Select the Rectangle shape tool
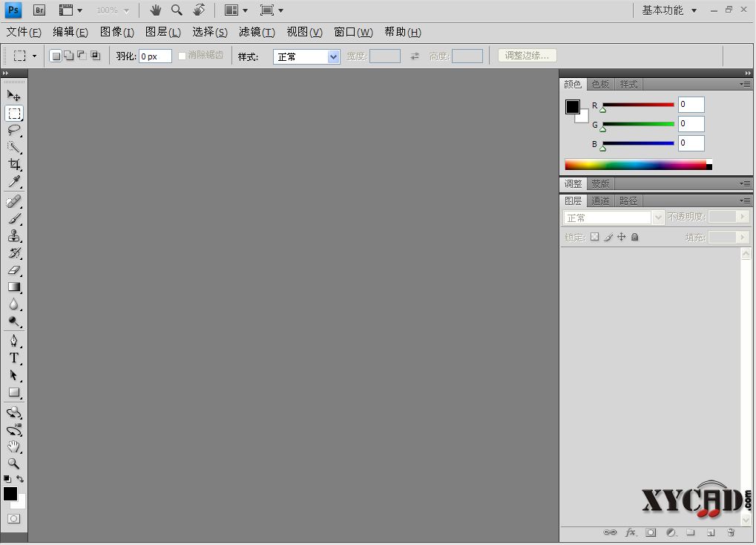This screenshot has width=756, height=545. coord(14,393)
